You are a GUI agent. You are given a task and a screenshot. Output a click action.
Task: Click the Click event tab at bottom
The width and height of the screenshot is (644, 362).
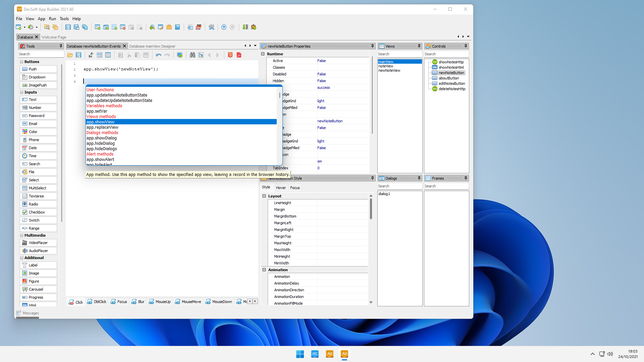(x=76, y=301)
